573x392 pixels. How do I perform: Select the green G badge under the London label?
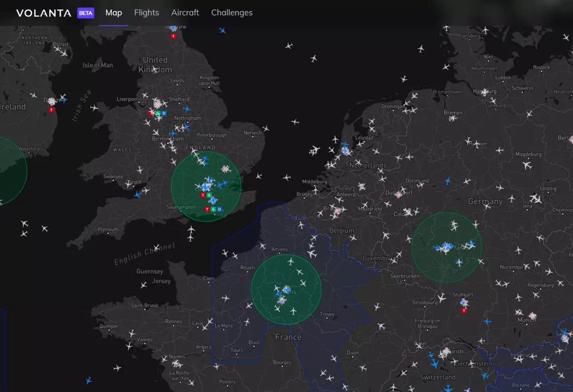click(209, 195)
